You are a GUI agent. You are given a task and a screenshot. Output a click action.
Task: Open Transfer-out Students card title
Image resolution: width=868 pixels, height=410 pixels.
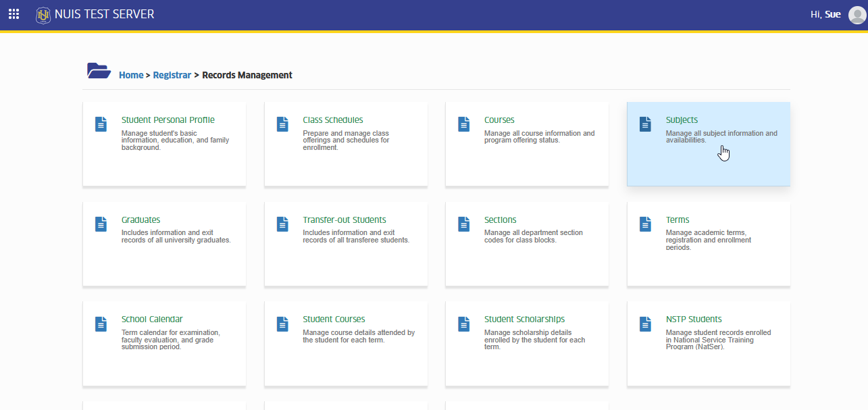click(344, 220)
